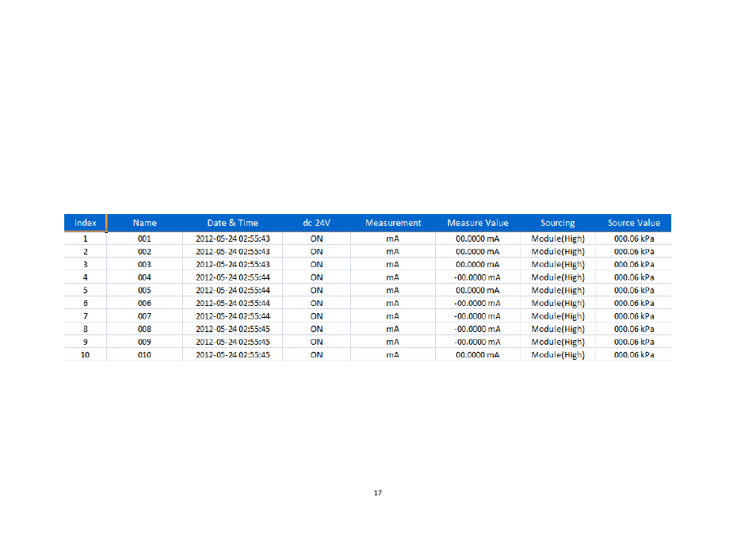
Task: Click the Measurement mA cell in row 003
Action: pyautogui.click(x=392, y=265)
